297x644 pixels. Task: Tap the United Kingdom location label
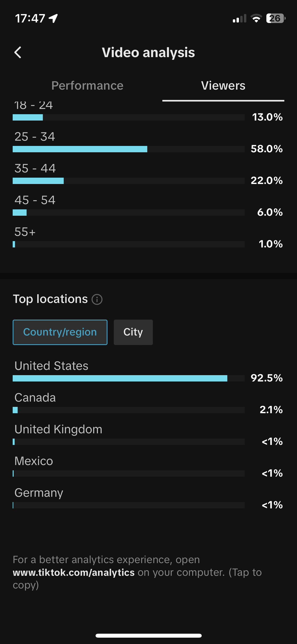click(58, 429)
